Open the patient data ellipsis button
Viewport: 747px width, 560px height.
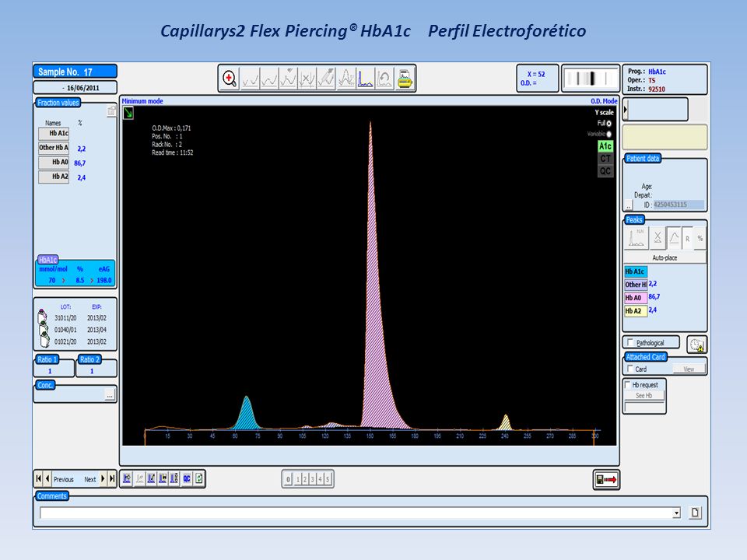[629, 205]
